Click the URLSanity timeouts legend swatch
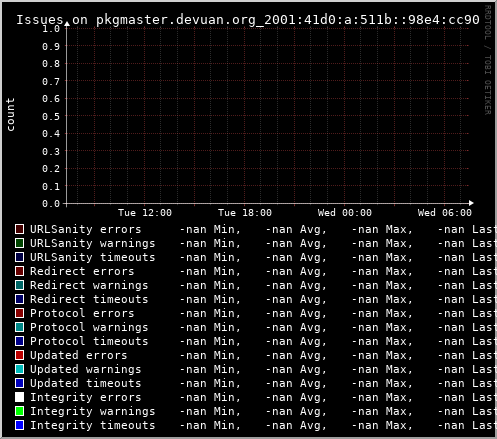The image size is (497, 439). click(x=20, y=257)
